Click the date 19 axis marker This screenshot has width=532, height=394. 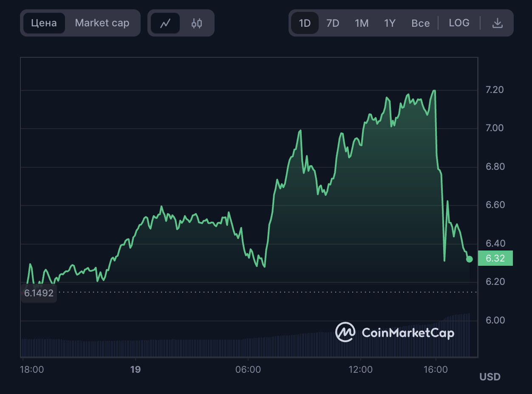click(x=135, y=369)
